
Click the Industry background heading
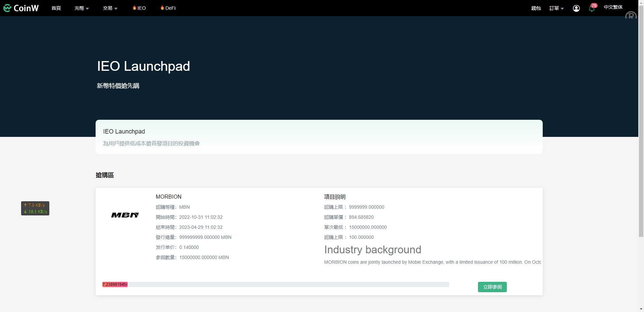click(x=372, y=250)
